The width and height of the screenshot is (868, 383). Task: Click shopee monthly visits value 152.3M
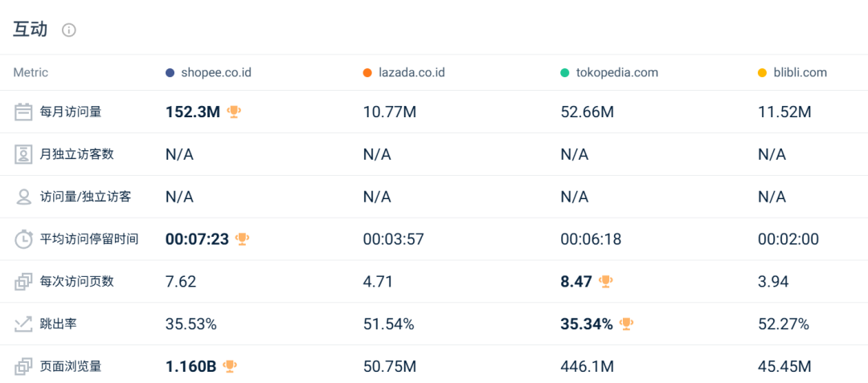coord(193,112)
